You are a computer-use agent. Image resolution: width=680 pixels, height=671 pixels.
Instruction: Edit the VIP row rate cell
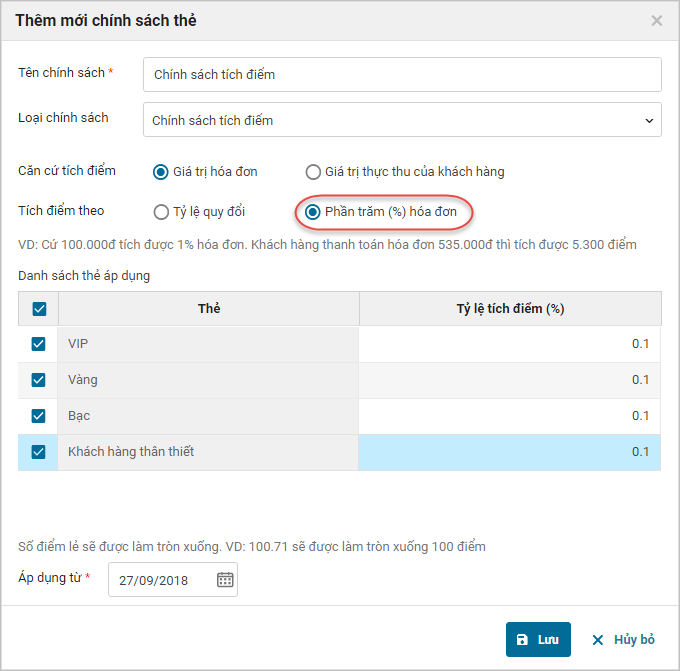(509, 344)
